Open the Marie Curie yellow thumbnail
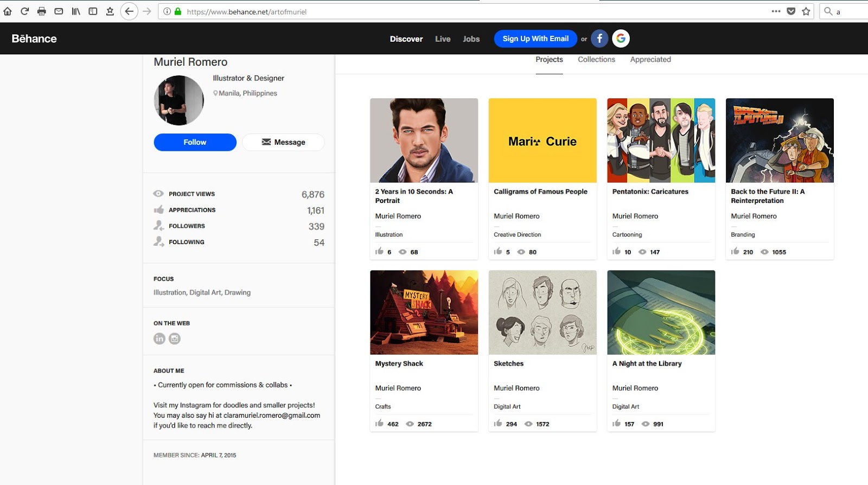 pyautogui.click(x=542, y=140)
